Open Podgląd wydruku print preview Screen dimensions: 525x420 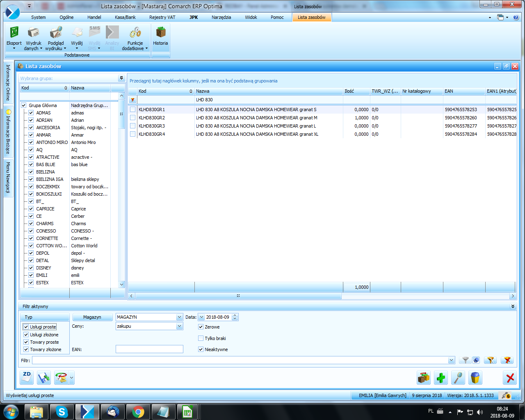56,33
